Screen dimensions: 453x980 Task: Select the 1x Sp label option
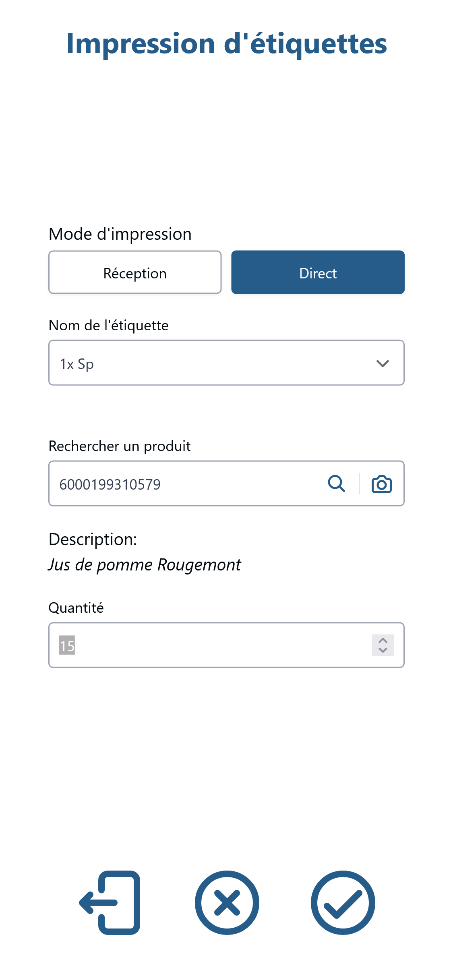[x=77, y=364]
